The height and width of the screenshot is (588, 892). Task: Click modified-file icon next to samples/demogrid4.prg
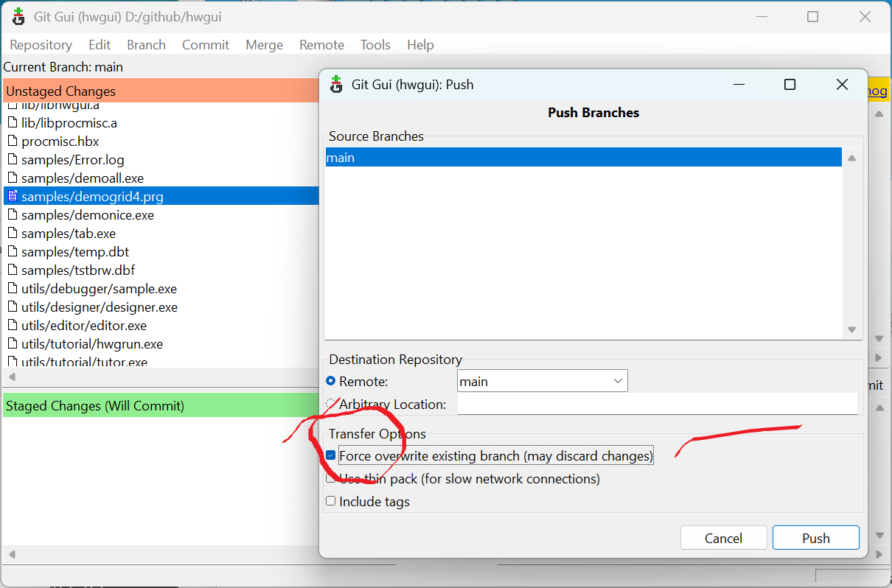[x=13, y=196]
